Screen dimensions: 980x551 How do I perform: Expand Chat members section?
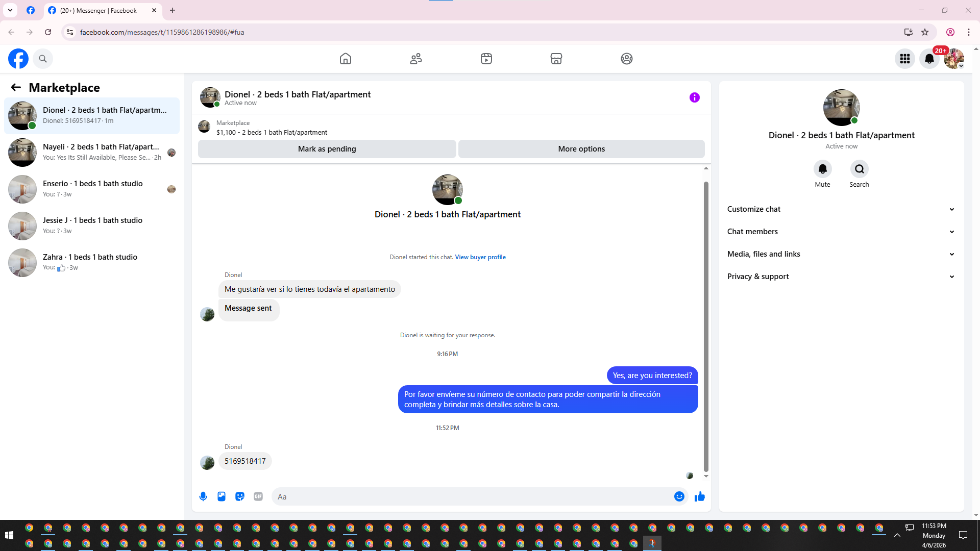[841, 232]
